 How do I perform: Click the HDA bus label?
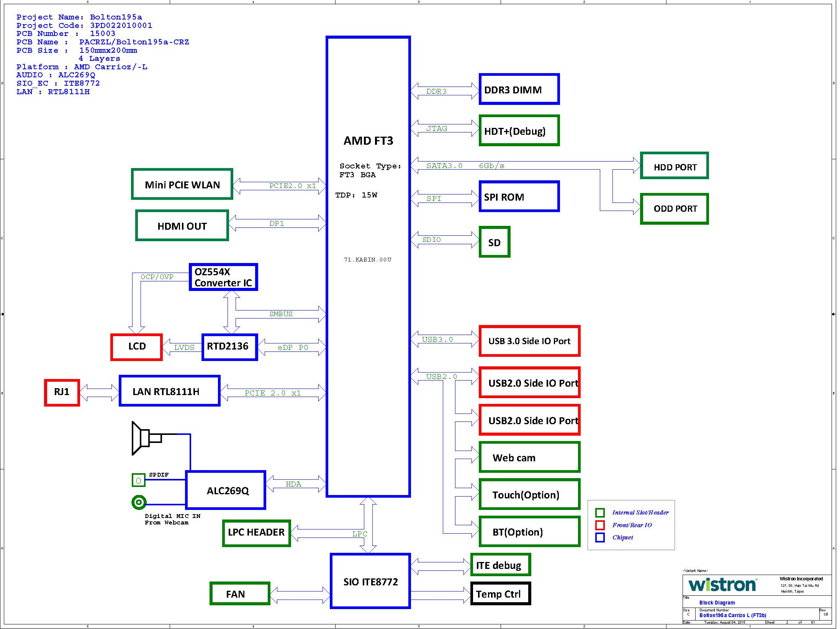(x=293, y=484)
